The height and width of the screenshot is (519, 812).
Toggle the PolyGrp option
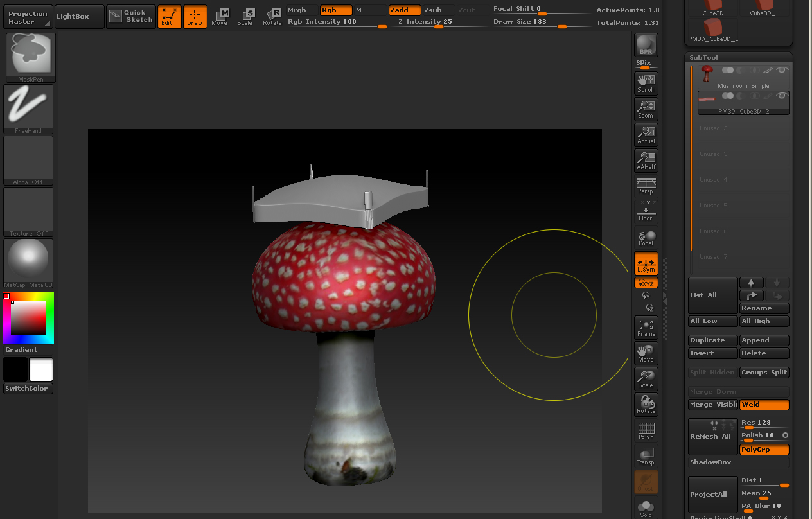point(764,450)
